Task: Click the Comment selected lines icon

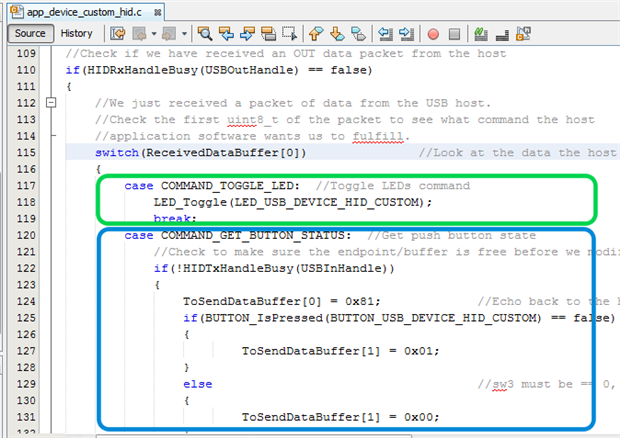Action: [481, 34]
